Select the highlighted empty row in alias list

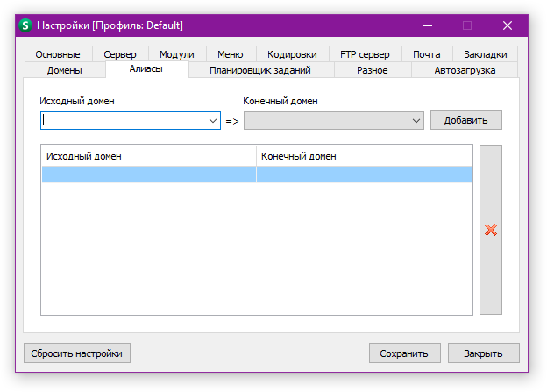pos(256,175)
